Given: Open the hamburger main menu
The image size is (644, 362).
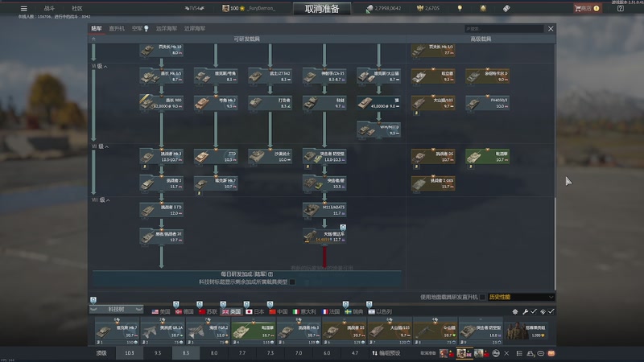Looking at the screenshot, I should click(24, 8).
